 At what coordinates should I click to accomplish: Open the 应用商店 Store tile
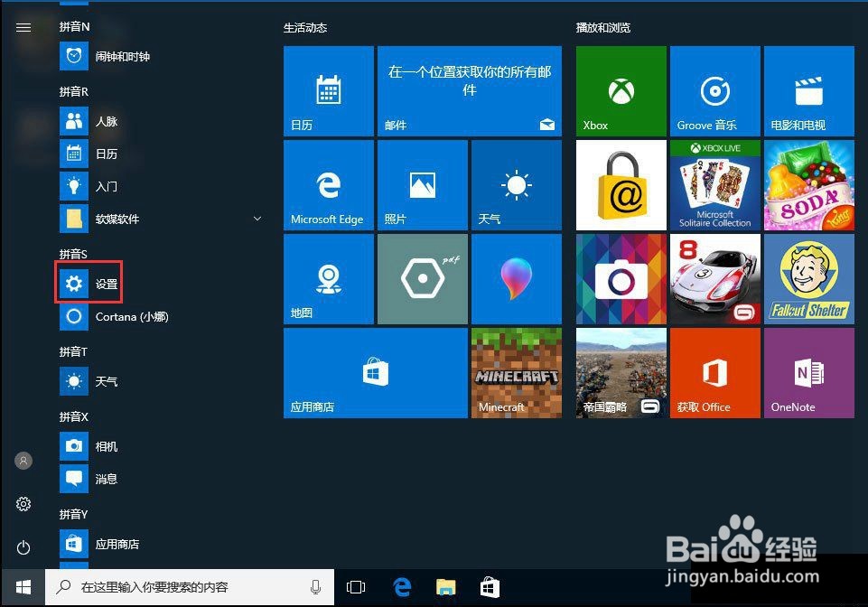(x=376, y=373)
